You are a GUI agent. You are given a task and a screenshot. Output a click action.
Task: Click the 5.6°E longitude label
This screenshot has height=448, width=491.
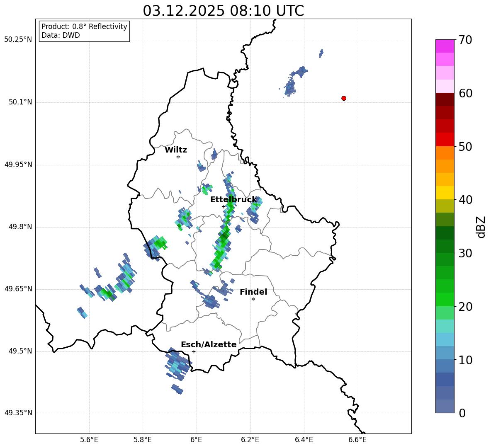tap(89, 440)
